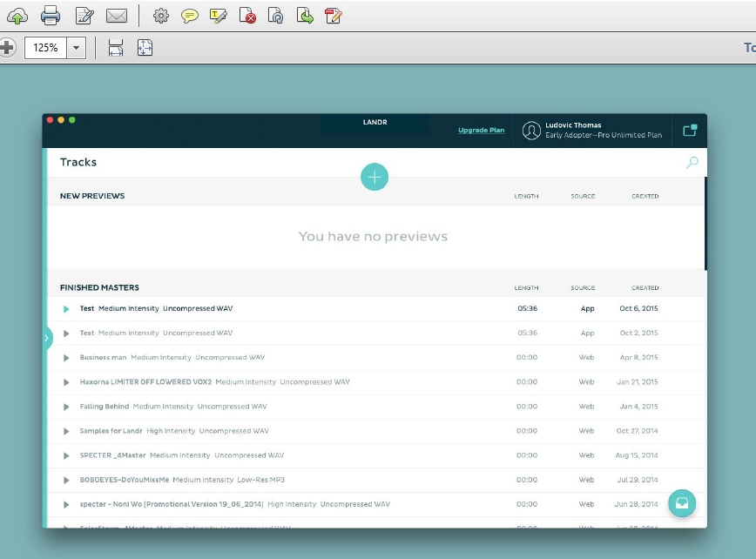
Task: Click the search magnifier in Tracks header
Action: tap(692, 162)
